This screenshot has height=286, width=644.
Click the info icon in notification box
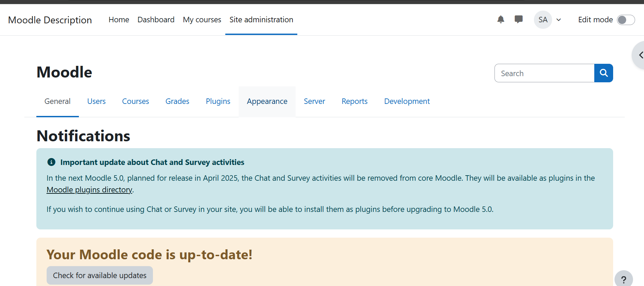[x=51, y=162]
